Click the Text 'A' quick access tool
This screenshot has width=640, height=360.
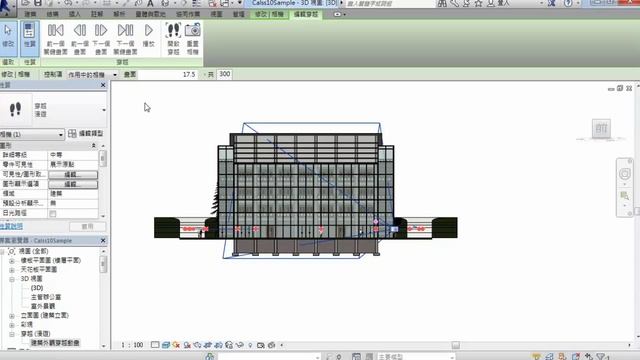pos(150,3)
